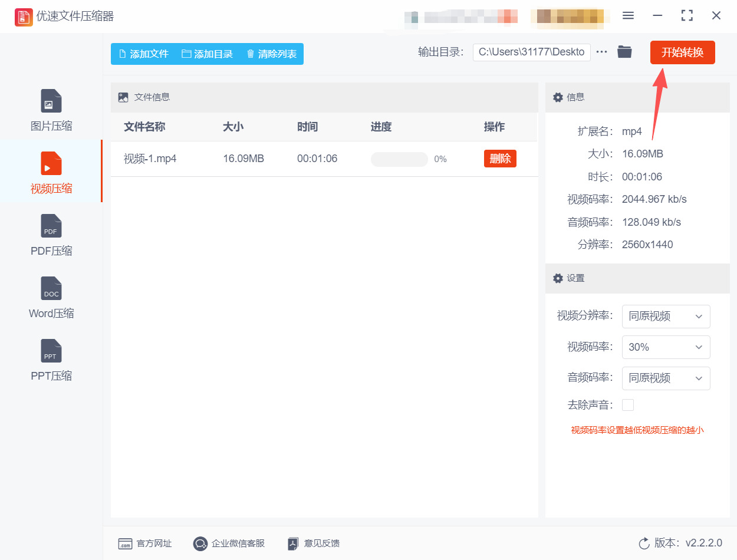Viewport: 737px width, 560px height.
Task: Expand the 音频码率 dropdown
Action: click(x=666, y=378)
